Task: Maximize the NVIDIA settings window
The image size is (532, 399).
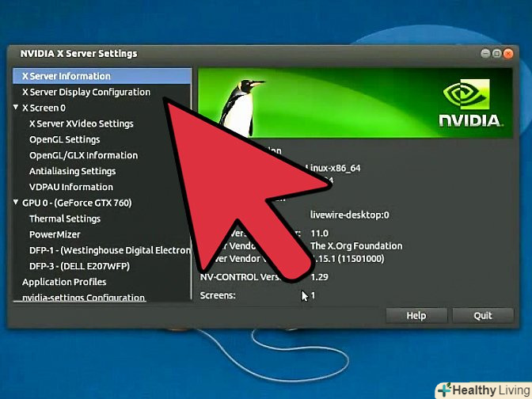Action: [x=496, y=54]
